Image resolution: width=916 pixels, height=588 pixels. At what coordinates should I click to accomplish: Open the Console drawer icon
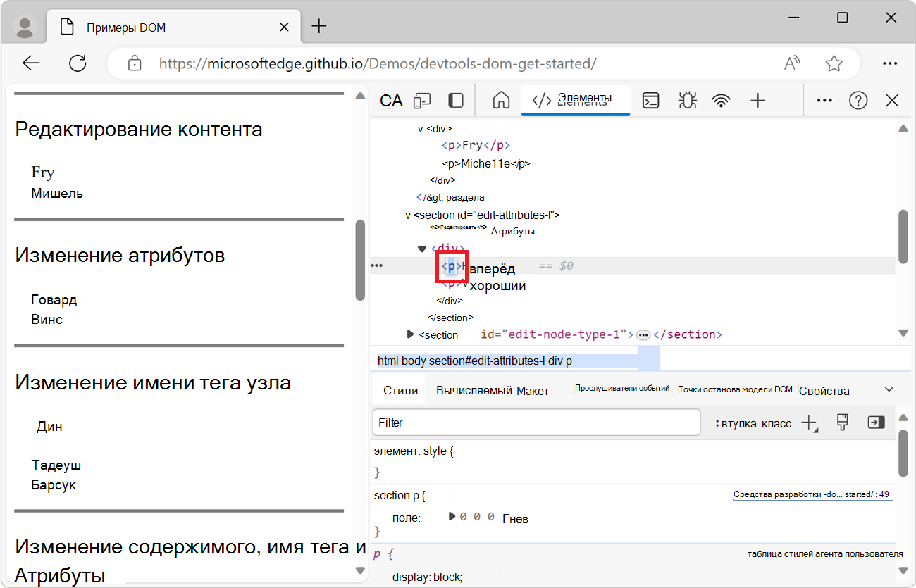coord(650,100)
